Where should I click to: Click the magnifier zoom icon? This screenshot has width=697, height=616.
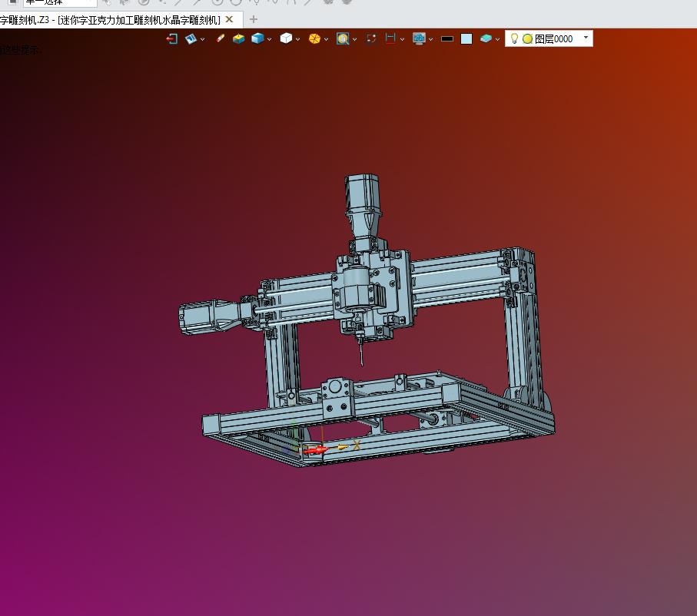click(x=342, y=38)
